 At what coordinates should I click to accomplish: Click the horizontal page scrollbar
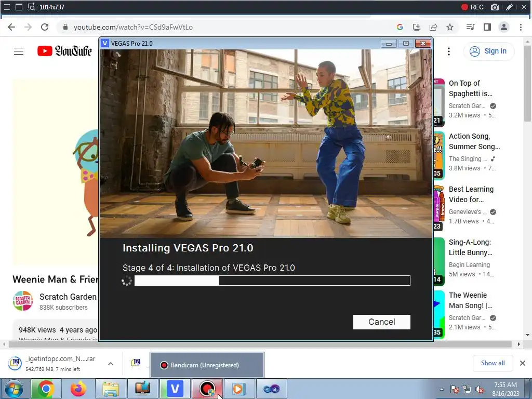[x=261, y=344]
